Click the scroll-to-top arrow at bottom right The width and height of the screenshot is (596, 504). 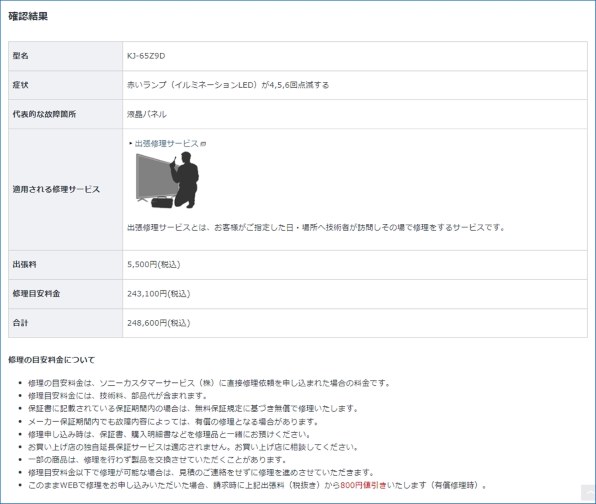(588, 493)
